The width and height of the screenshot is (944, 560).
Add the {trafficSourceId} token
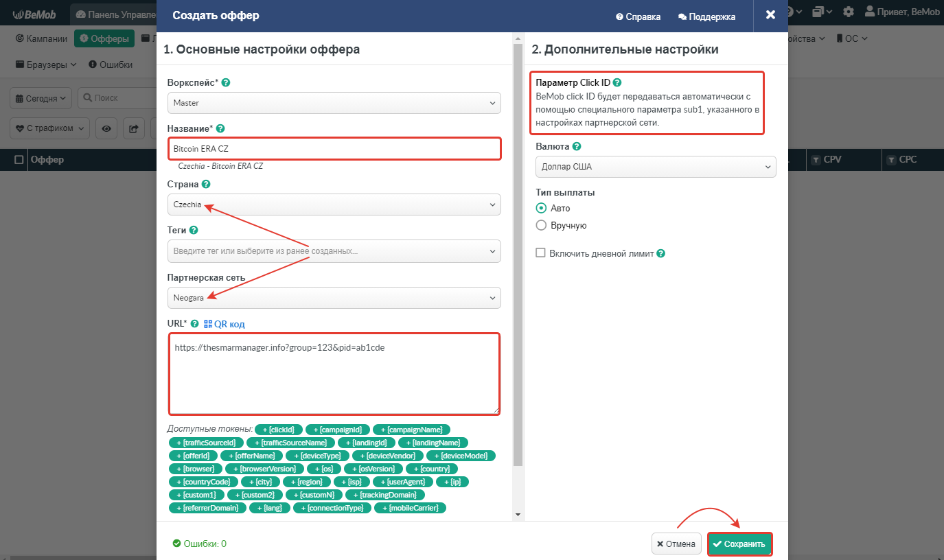[206, 443]
